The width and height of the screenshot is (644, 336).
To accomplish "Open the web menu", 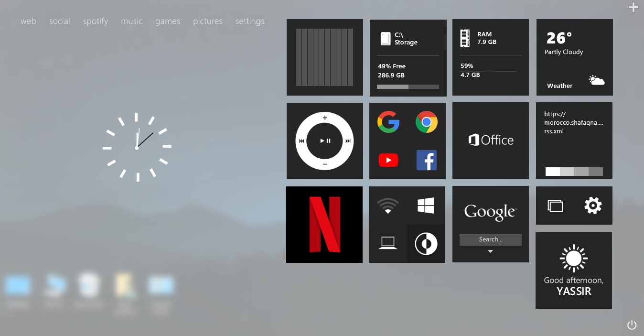I will pos(28,21).
